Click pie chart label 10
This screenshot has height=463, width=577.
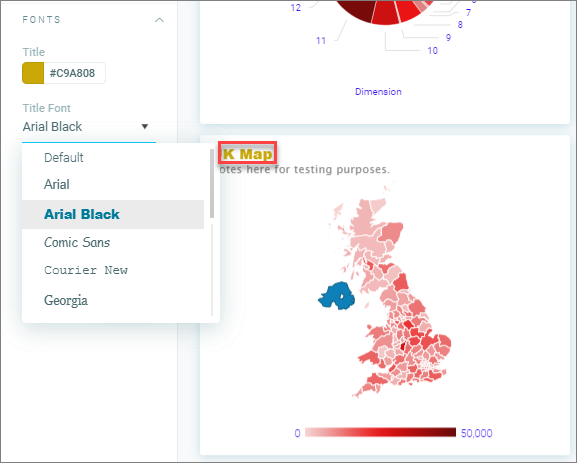pyautogui.click(x=432, y=51)
